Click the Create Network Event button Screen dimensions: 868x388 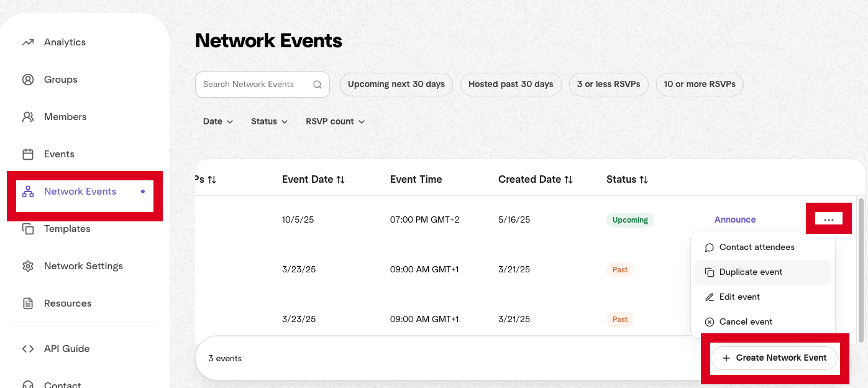coord(774,358)
